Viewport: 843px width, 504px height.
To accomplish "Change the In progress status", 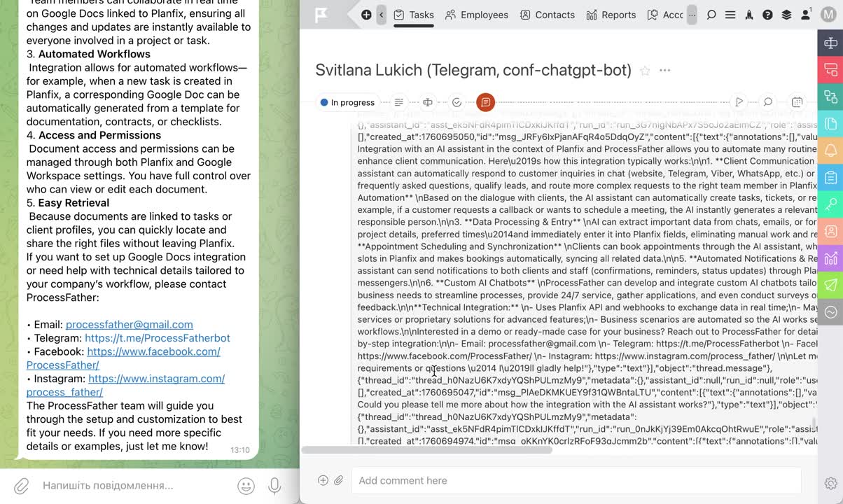I will (347, 102).
